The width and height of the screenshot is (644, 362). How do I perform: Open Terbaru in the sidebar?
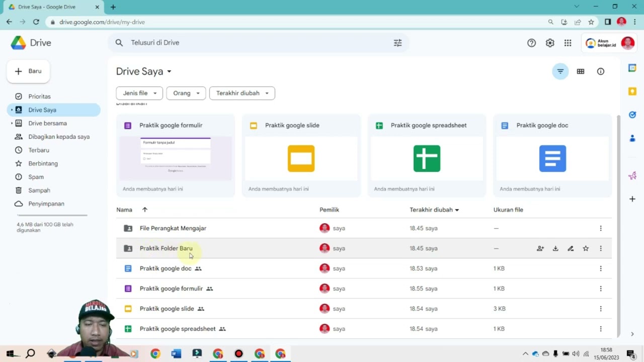pyautogui.click(x=53, y=150)
